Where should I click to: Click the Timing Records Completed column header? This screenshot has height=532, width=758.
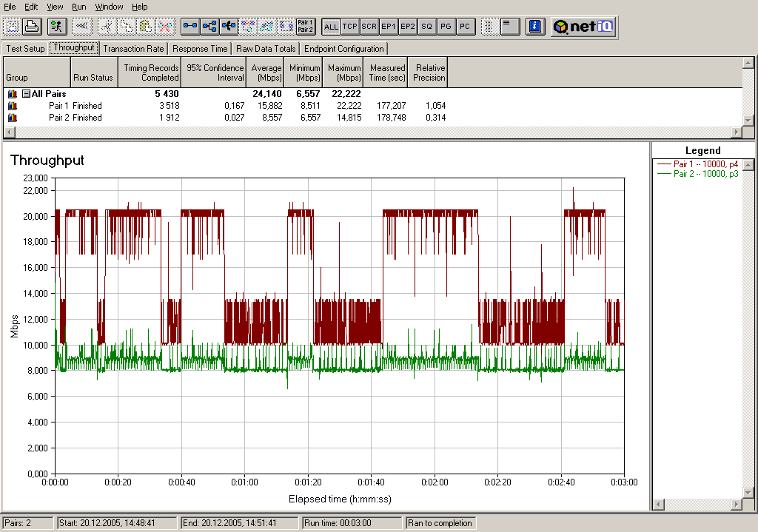tap(151, 73)
